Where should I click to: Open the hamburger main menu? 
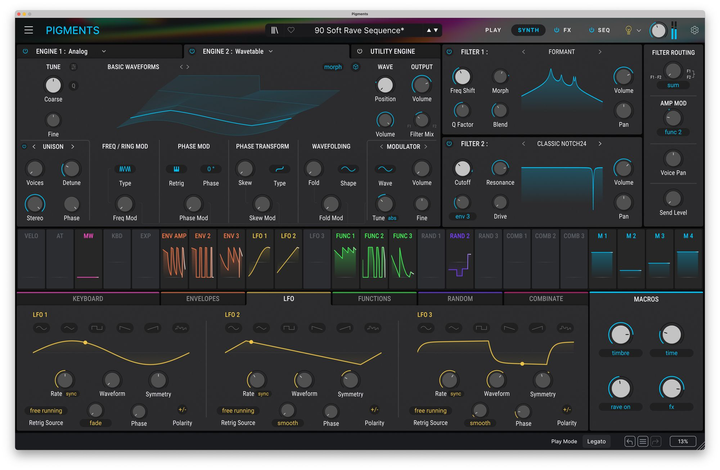pyautogui.click(x=28, y=30)
